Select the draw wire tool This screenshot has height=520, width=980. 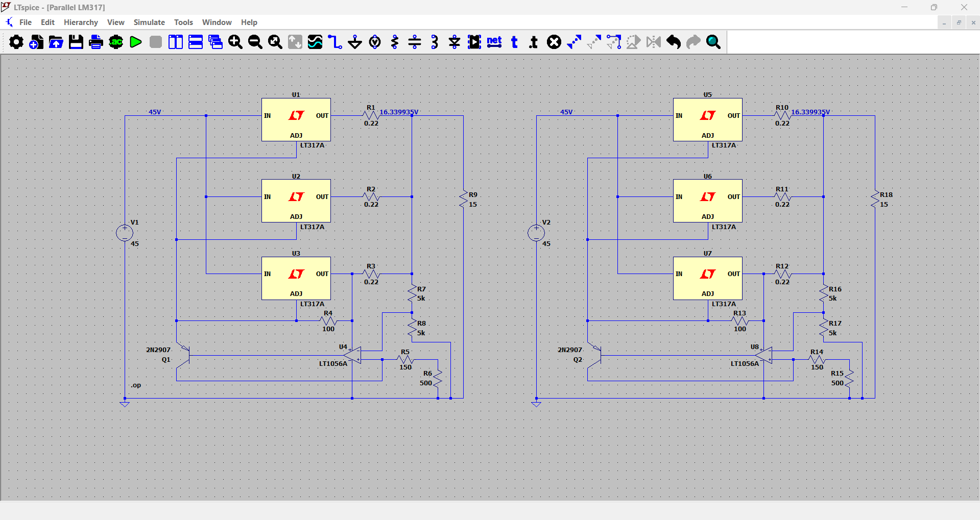(x=335, y=42)
